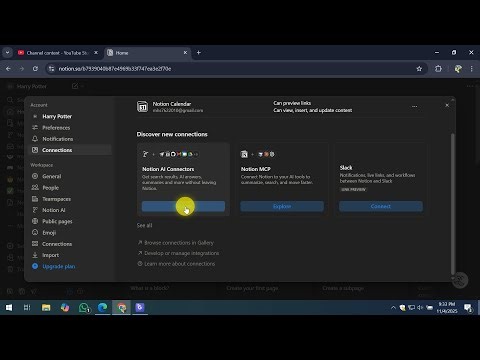The image size is (480, 360).
Task: Open File Explorer from taskbar
Action: pyautogui.click(x=46, y=308)
